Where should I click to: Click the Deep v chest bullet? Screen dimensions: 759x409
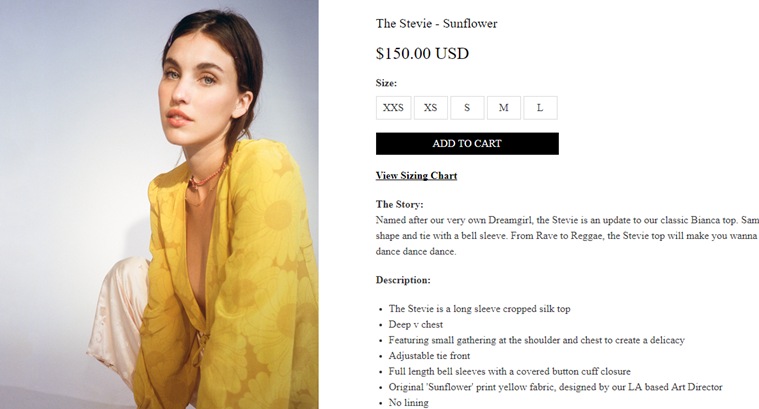coord(416,325)
